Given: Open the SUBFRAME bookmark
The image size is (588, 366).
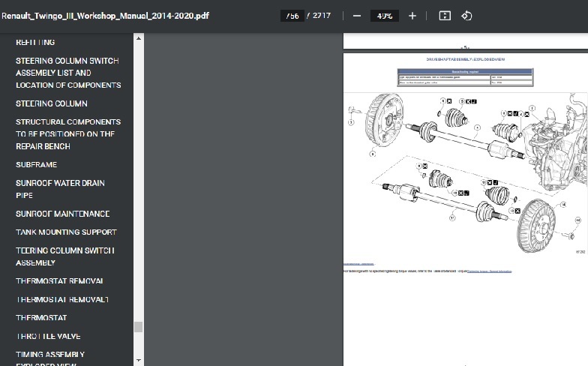Looking at the screenshot, I should tap(36, 165).
